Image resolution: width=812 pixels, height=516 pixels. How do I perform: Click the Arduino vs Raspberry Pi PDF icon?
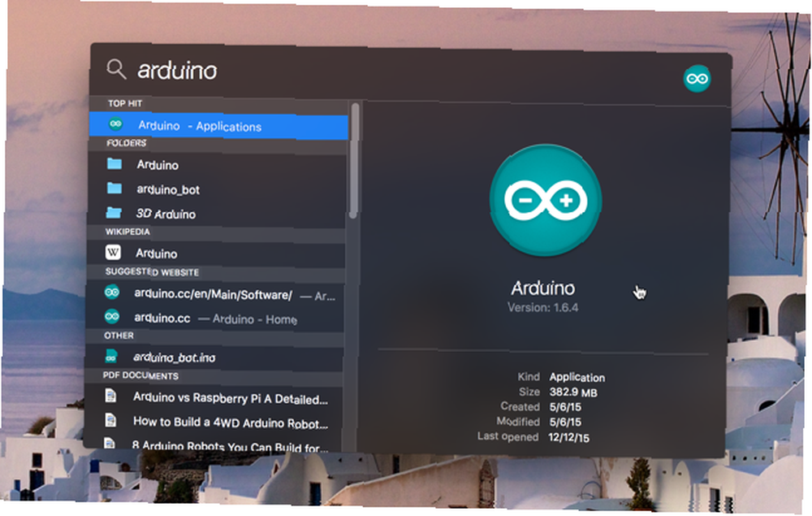110,397
